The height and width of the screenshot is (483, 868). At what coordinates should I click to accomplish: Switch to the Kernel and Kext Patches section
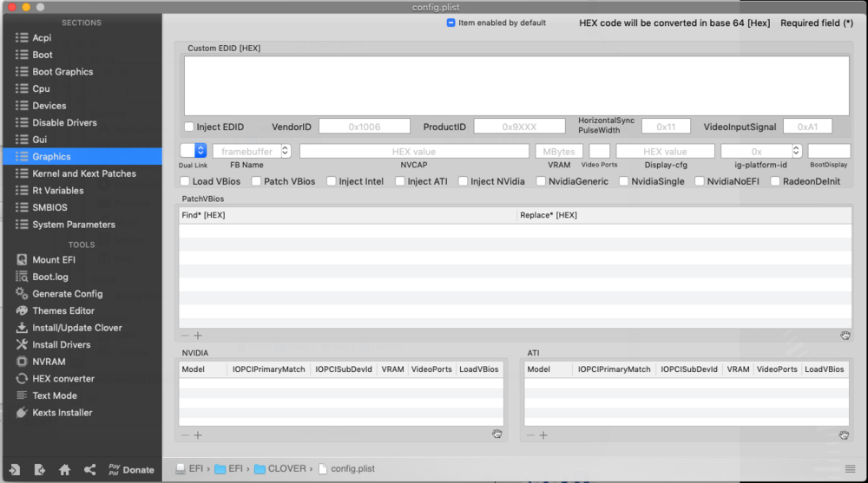coord(83,173)
